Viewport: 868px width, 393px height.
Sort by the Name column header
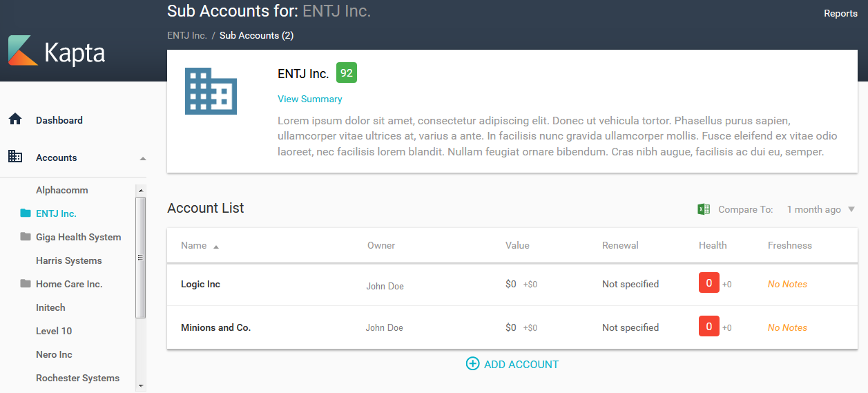click(193, 245)
